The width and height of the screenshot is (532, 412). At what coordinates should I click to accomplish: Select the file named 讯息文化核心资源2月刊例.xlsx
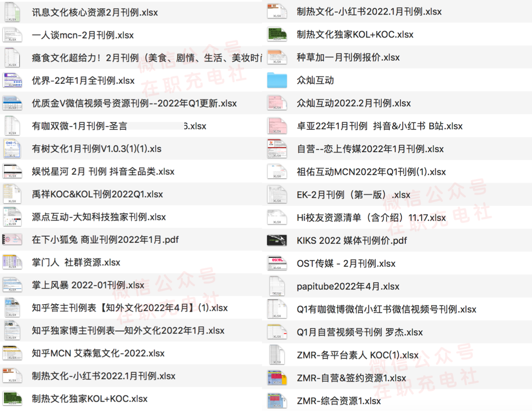[x=95, y=12]
